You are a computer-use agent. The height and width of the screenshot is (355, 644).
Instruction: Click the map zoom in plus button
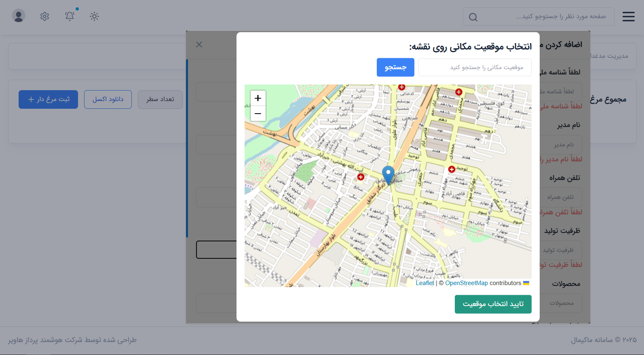click(258, 98)
